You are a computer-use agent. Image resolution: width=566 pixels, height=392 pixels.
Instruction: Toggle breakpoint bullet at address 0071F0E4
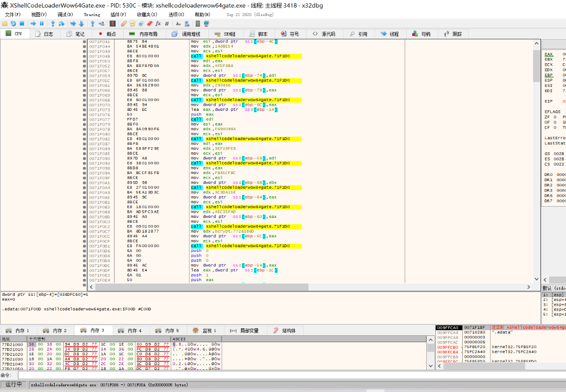pos(84,280)
